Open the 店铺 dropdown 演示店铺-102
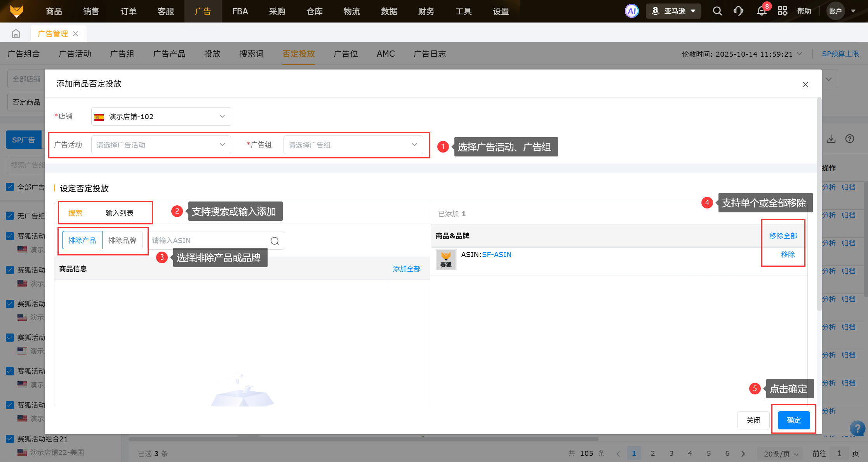The image size is (868, 462). (161, 116)
